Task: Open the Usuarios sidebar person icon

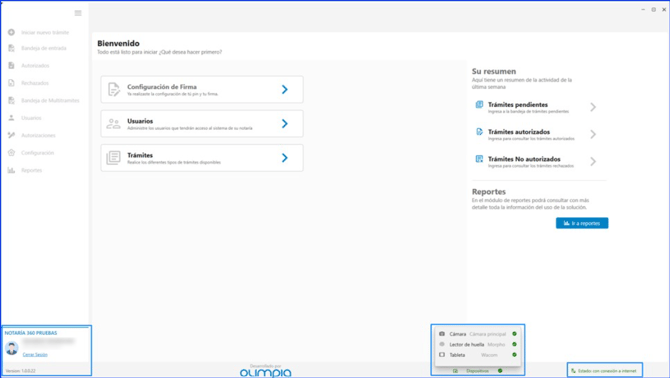Action: coord(12,118)
